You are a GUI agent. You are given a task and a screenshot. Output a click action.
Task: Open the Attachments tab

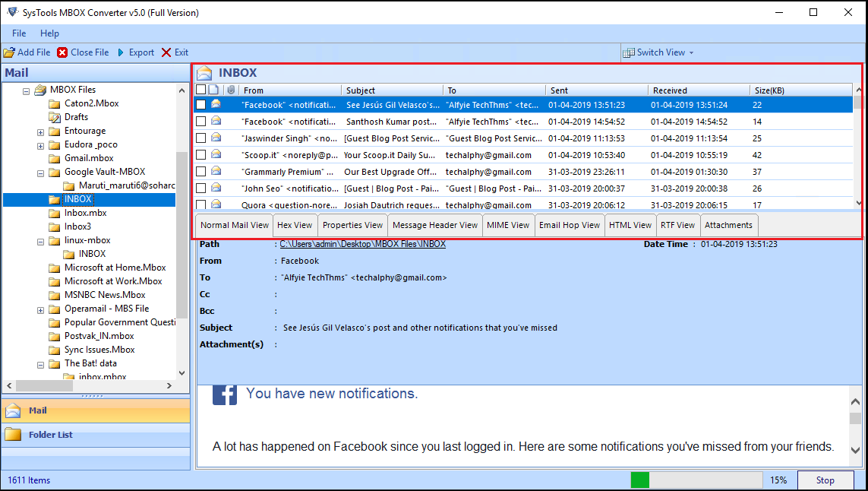click(x=728, y=225)
